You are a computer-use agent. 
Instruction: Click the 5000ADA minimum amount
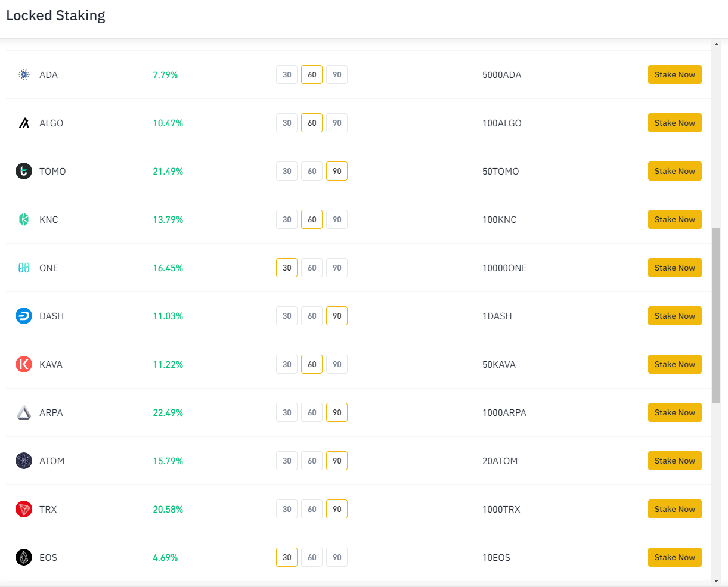click(x=502, y=74)
